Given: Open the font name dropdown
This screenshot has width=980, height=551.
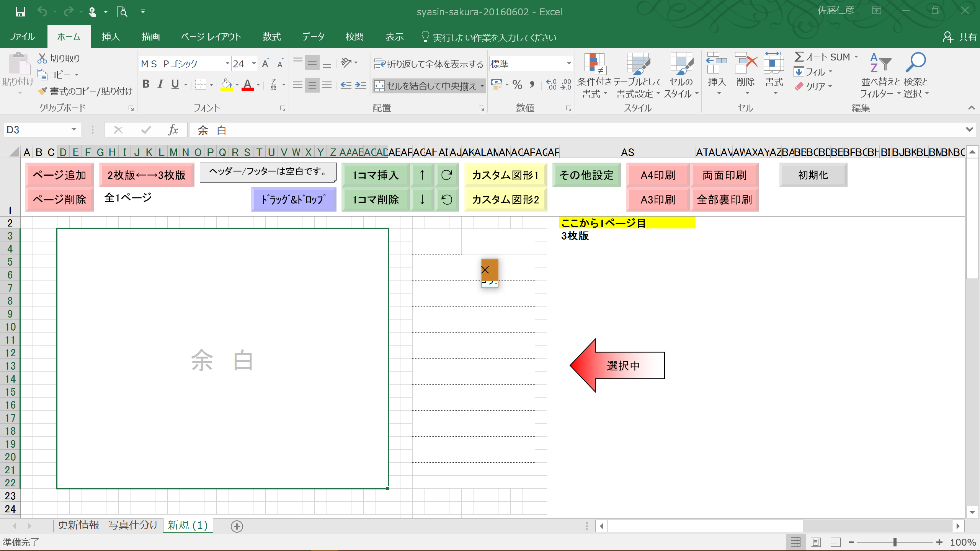Looking at the screenshot, I should coord(227,64).
